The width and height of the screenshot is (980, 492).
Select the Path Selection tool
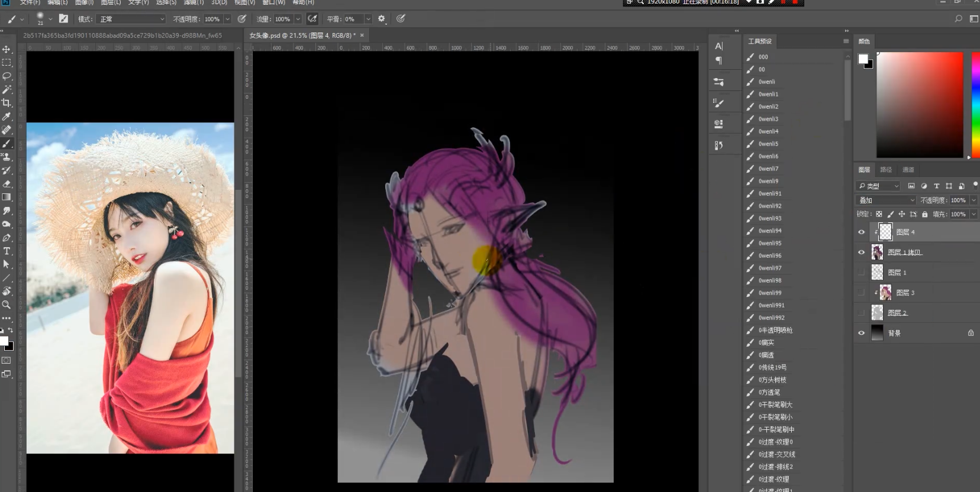(7, 264)
